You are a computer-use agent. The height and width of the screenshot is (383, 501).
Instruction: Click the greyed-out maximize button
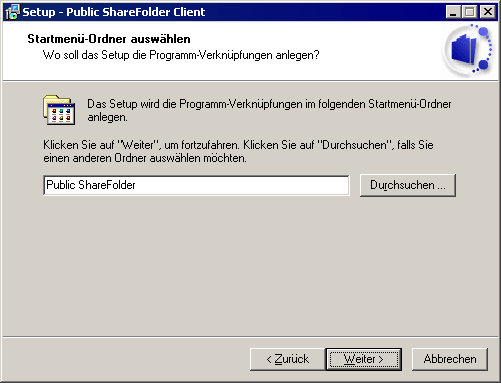pyautogui.click(x=470, y=12)
